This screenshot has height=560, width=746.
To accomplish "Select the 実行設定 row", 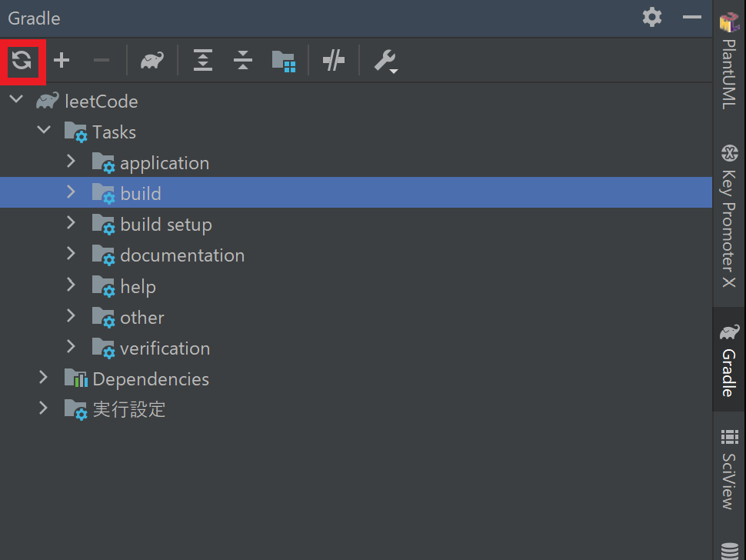I will point(356,410).
